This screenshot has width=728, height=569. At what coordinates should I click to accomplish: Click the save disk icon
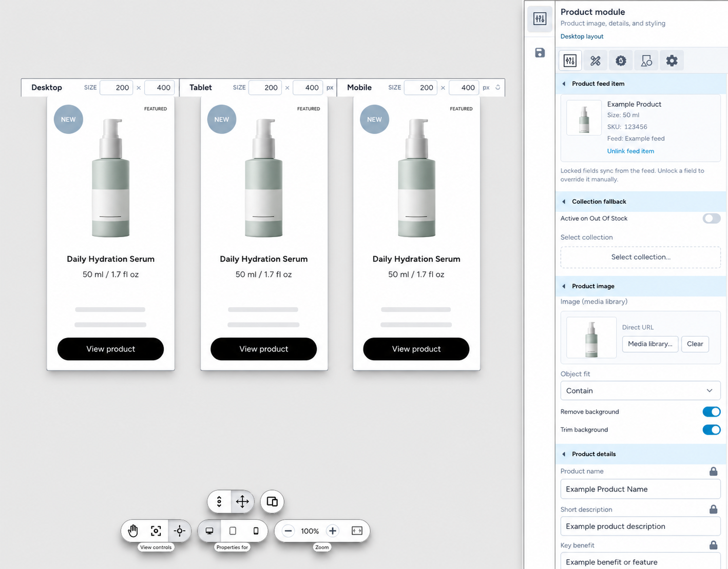pos(540,53)
